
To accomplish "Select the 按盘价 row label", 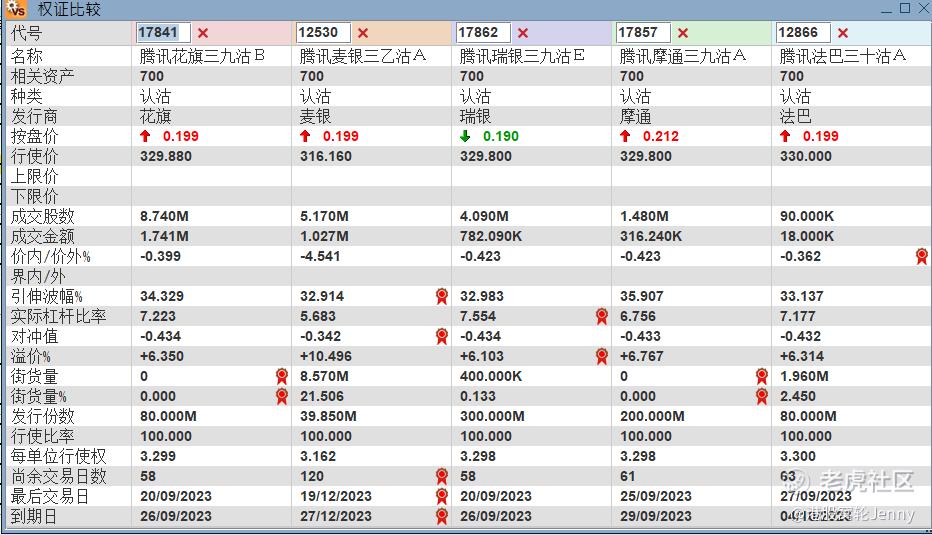I will coord(34,136).
